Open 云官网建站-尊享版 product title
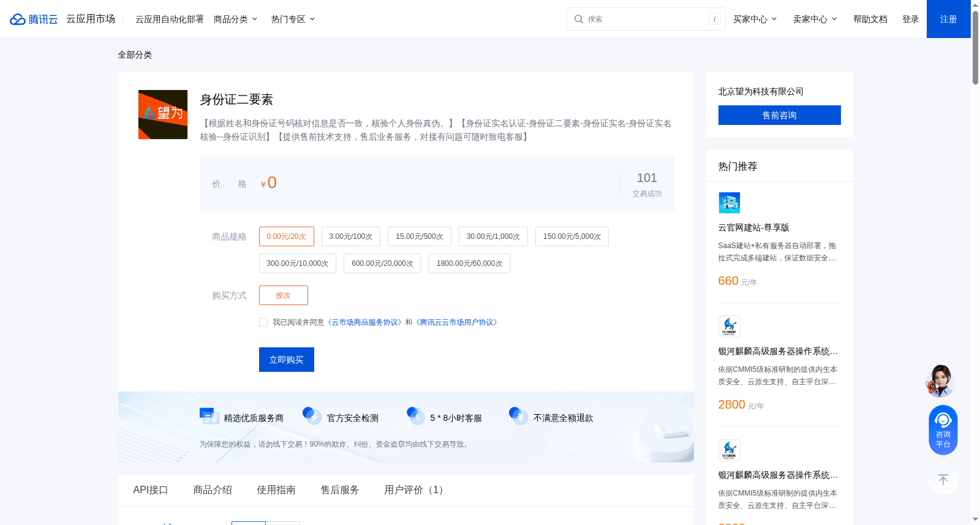 (754, 227)
